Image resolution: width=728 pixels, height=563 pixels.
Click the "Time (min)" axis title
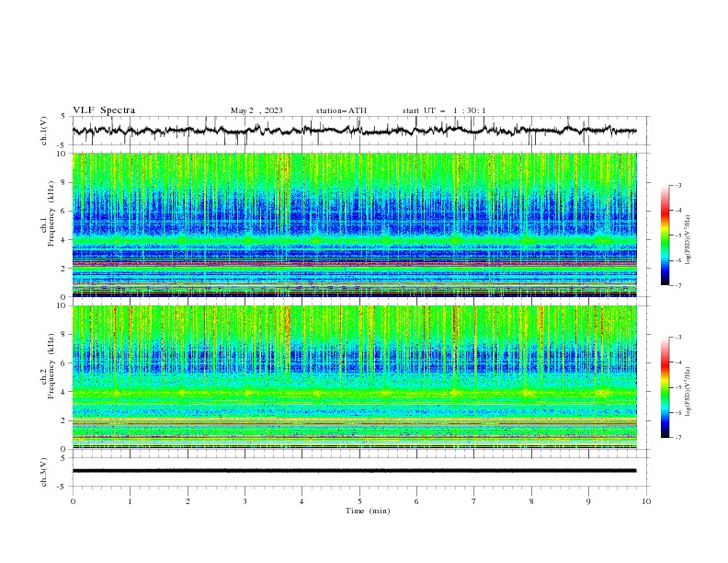click(368, 511)
